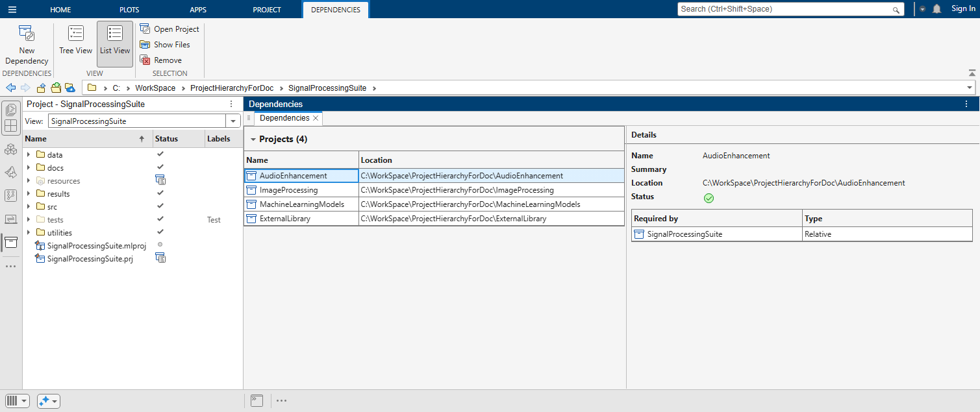Open Dependencies panel options menu
This screenshot has height=412, width=980.
[968, 104]
